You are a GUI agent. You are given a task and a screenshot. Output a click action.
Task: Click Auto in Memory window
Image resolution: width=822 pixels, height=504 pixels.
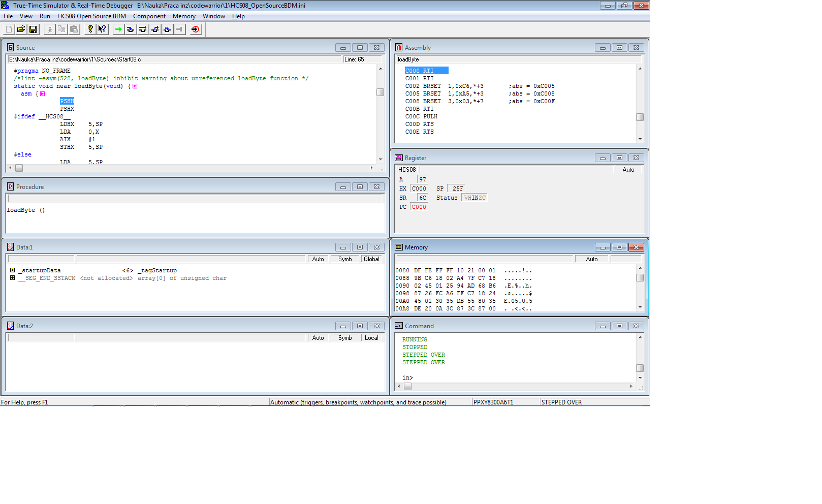(592, 259)
